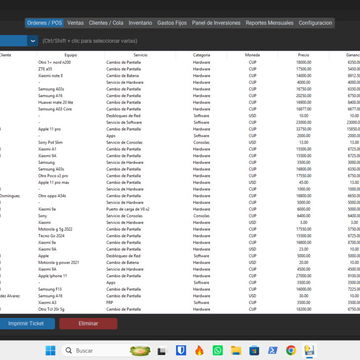Click the flame icon in taskbar
The image size is (360, 360).
tap(199, 350)
